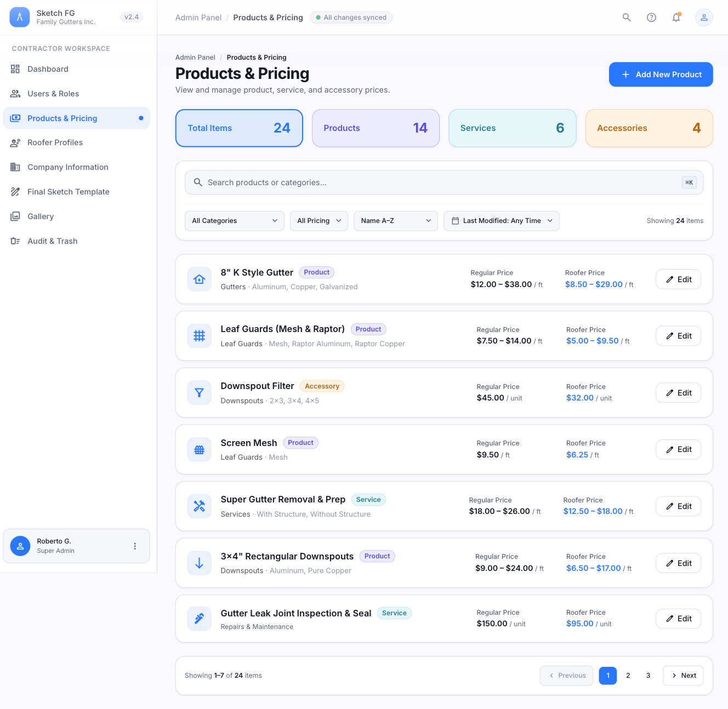Filter by Products card
The width and height of the screenshot is (728, 709).
pyautogui.click(x=376, y=128)
